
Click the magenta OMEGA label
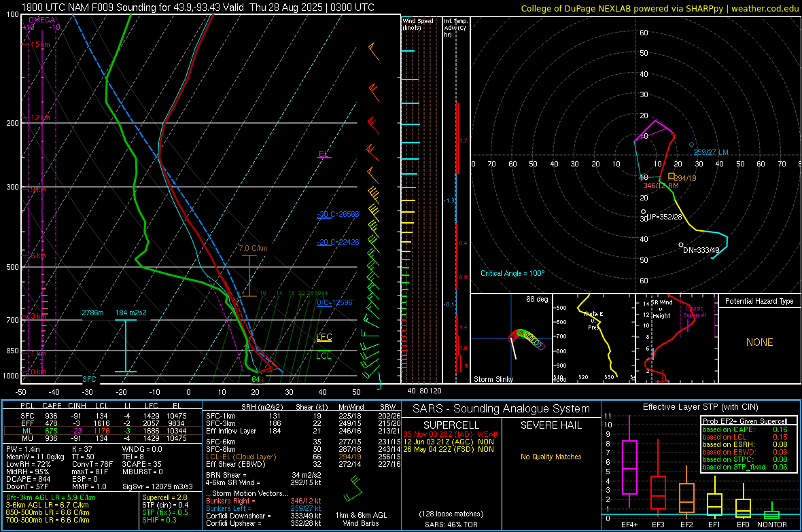click(x=42, y=20)
